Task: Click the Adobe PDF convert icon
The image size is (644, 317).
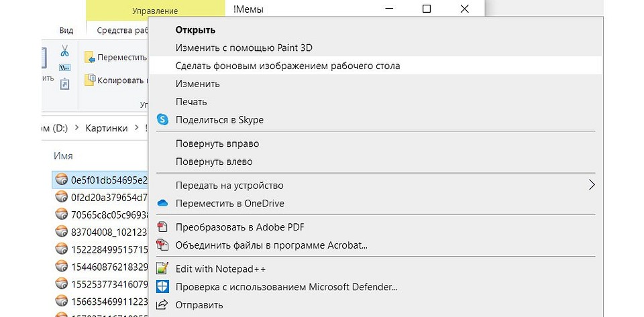Action: click(163, 227)
